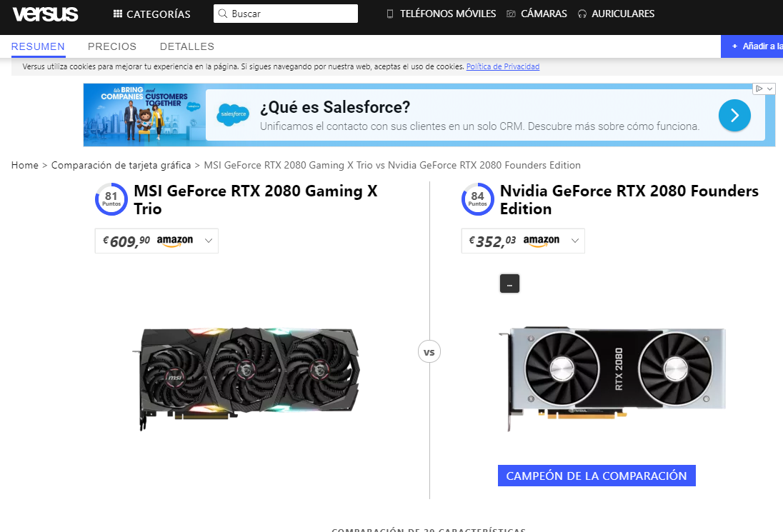Click the mobile phone icon
The width and height of the screenshot is (783, 532).
click(390, 14)
